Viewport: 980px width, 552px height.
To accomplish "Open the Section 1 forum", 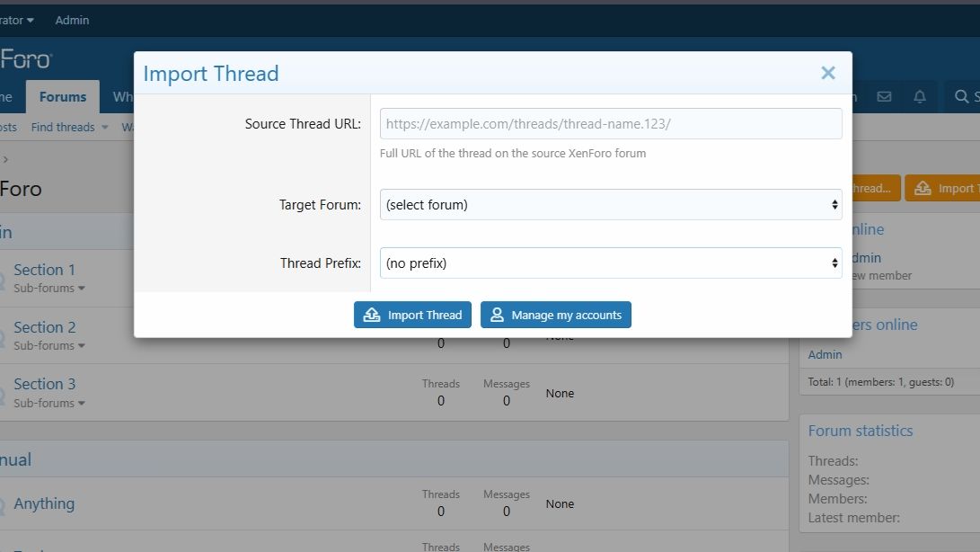I will point(44,270).
